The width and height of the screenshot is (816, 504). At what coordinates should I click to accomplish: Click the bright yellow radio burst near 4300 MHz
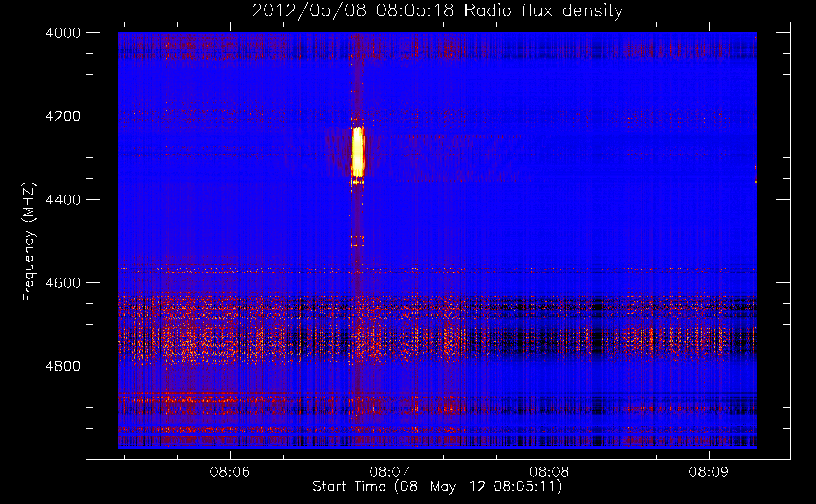point(358,152)
